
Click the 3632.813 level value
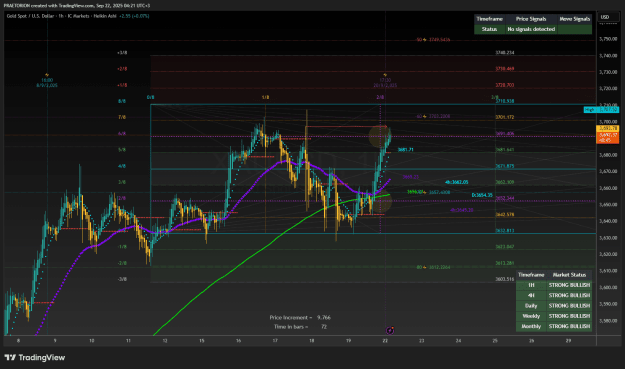click(x=505, y=231)
